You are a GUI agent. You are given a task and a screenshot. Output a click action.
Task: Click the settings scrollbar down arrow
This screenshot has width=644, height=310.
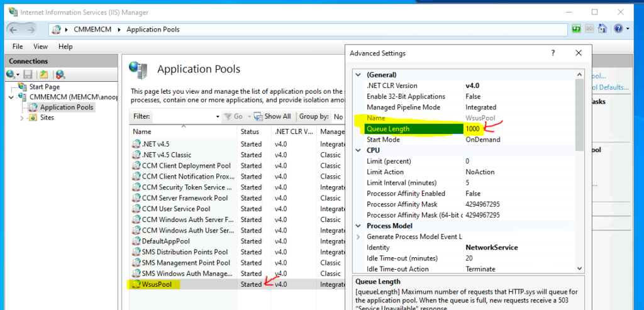click(579, 268)
